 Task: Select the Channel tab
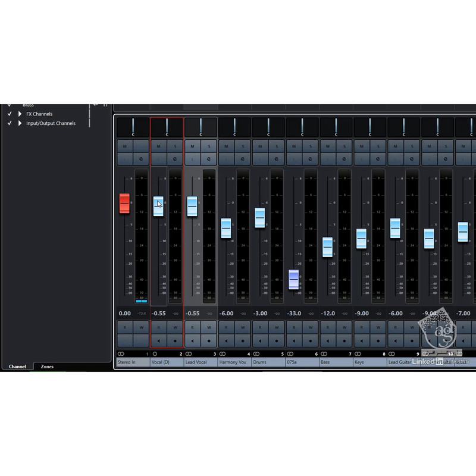[x=17, y=367]
